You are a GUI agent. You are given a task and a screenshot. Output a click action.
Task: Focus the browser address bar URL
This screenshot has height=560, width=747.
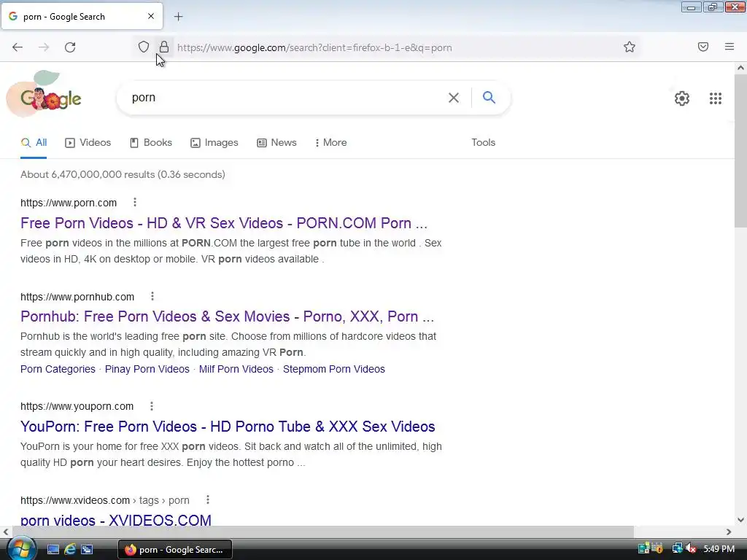click(314, 47)
